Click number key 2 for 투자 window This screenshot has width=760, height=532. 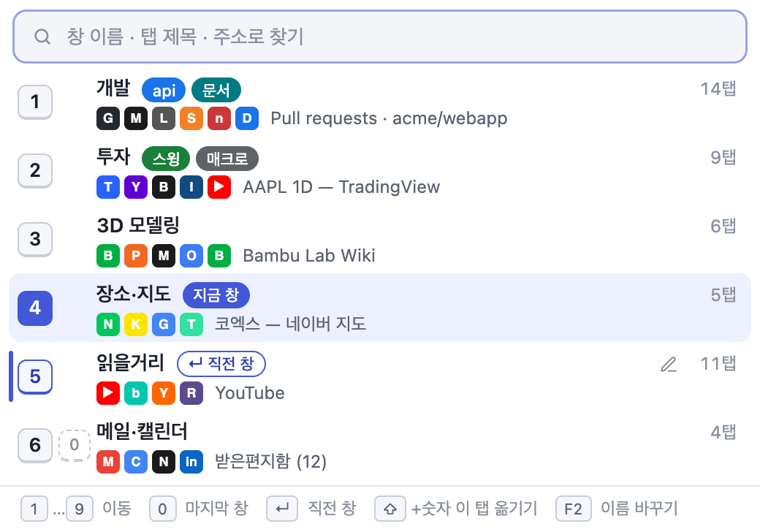35,170
